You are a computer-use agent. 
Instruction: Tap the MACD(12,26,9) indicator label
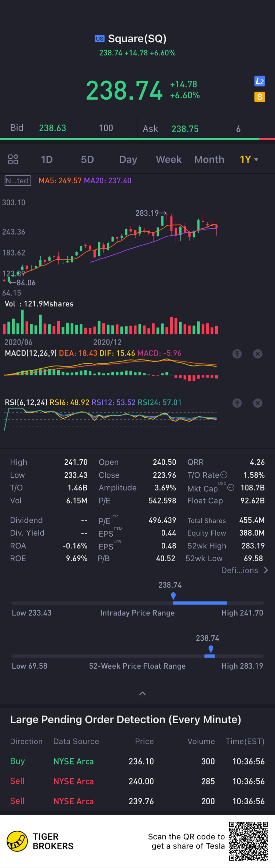[31, 353]
